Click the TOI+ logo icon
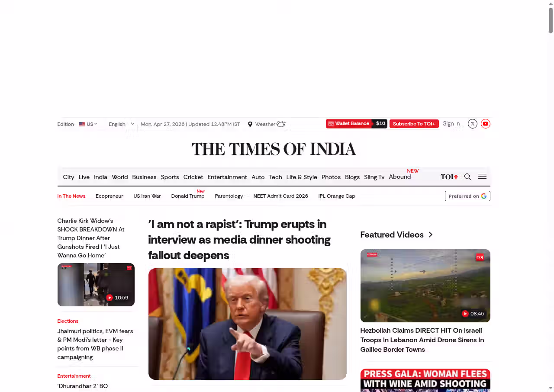This screenshot has height=392, width=554. (x=449, y=177)
